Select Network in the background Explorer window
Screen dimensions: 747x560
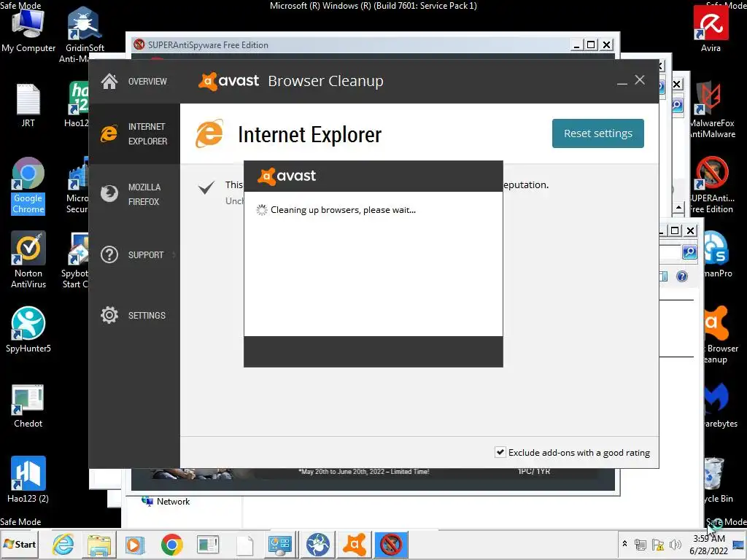point(166,502)
